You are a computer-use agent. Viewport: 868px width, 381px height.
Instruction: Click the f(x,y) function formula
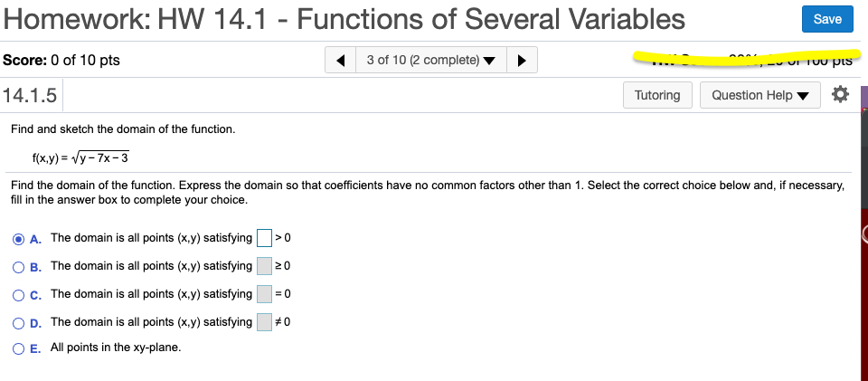tap(80, 158)
